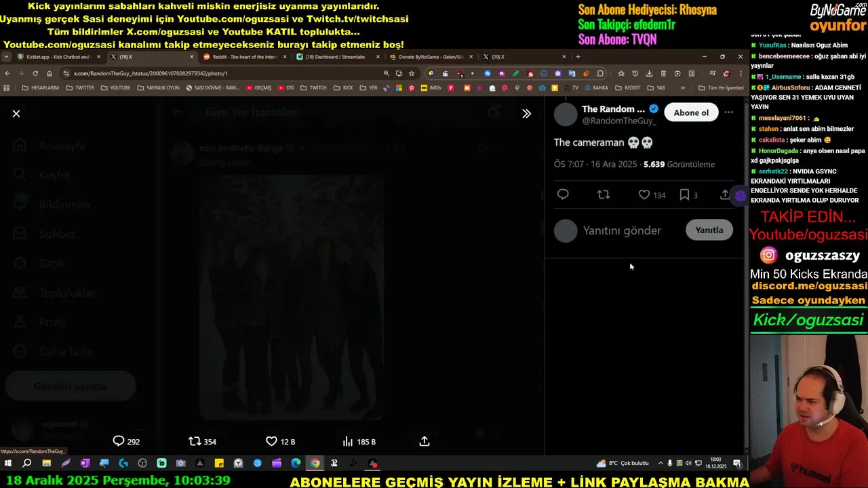Open Windows taskbar search
Image resolution: width=868 pixels, height=488 pixels.
click(27, 464)
